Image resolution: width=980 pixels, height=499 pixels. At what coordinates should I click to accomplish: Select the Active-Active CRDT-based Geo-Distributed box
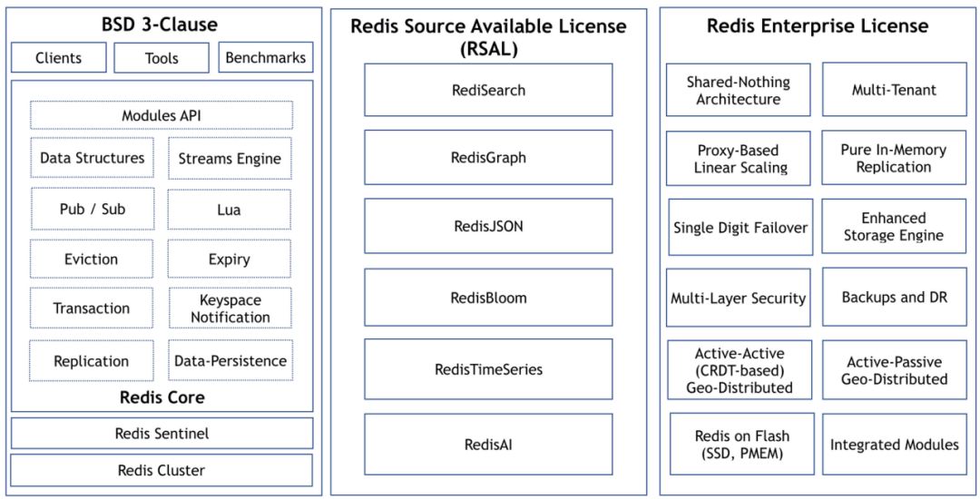(x=740, y=370)
